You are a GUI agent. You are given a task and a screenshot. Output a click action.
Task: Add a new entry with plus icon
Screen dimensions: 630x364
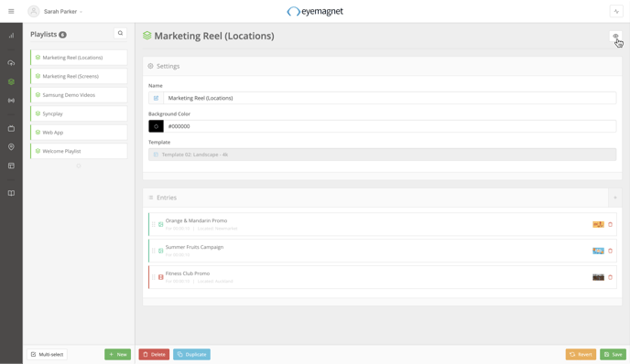(615, 198)
